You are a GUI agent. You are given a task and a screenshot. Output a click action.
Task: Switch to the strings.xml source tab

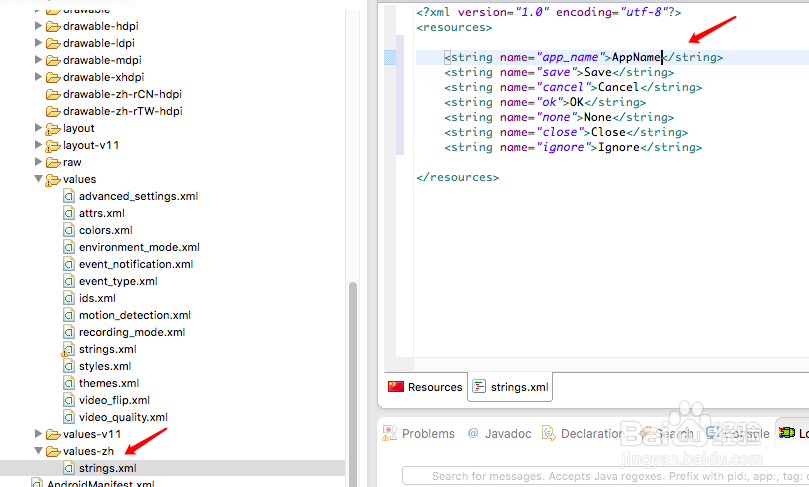click(x=510, y=386)
